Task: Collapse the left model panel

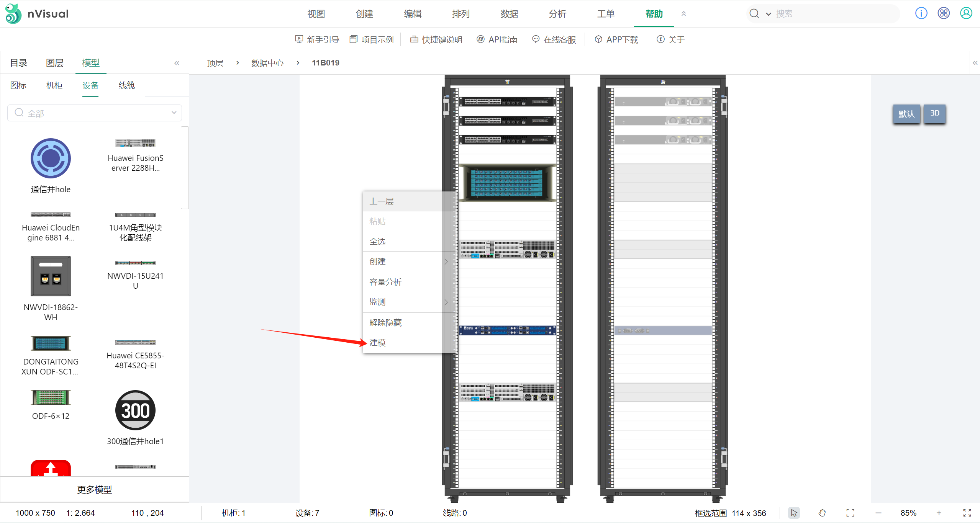Action: point(177,63)
